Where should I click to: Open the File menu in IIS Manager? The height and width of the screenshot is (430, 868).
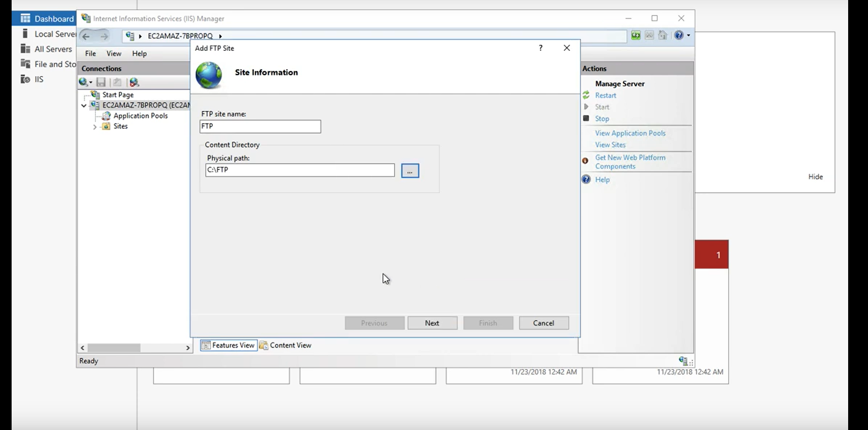pos(91,53)
